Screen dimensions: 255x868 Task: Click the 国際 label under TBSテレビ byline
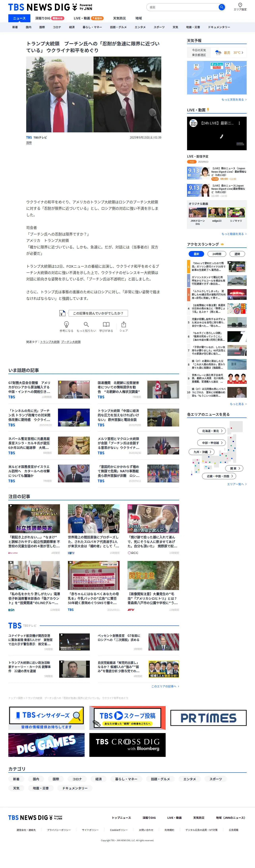(x=29, y=143)
